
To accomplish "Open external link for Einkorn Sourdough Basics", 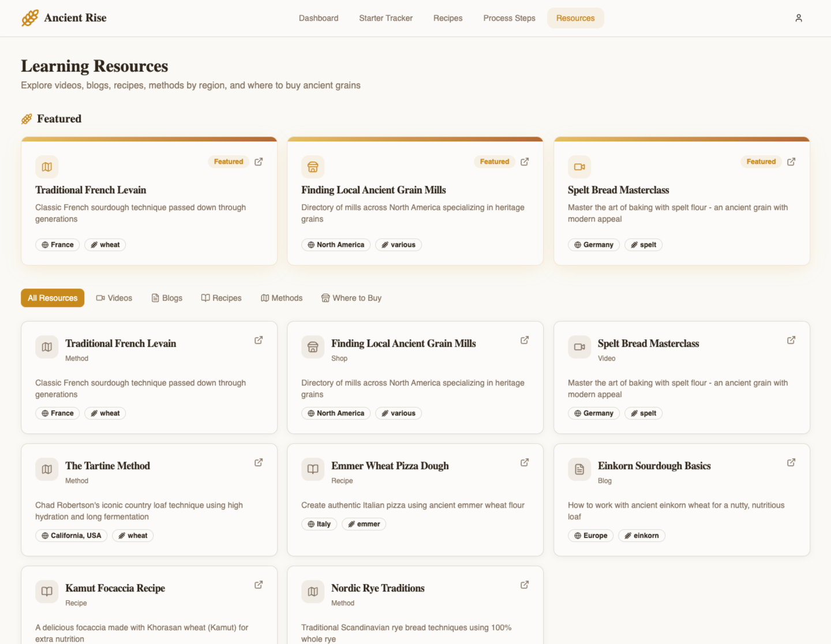I will [791, 462].
